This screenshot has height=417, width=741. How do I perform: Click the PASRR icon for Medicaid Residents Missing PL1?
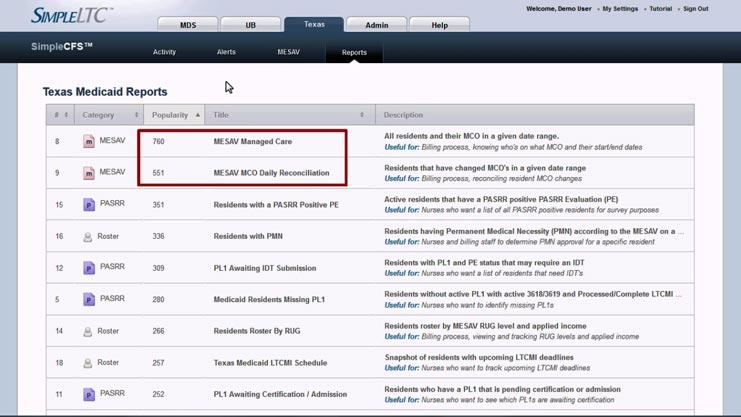[x=89, y=299]
